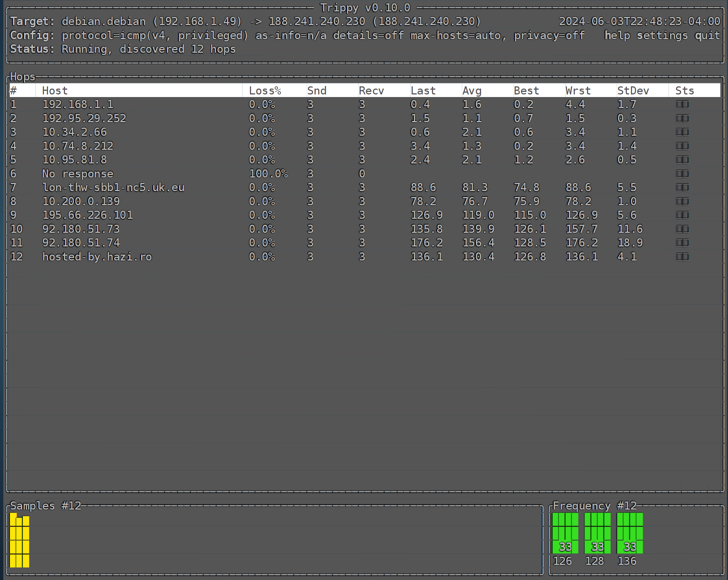Open the settings dialog

662,35
